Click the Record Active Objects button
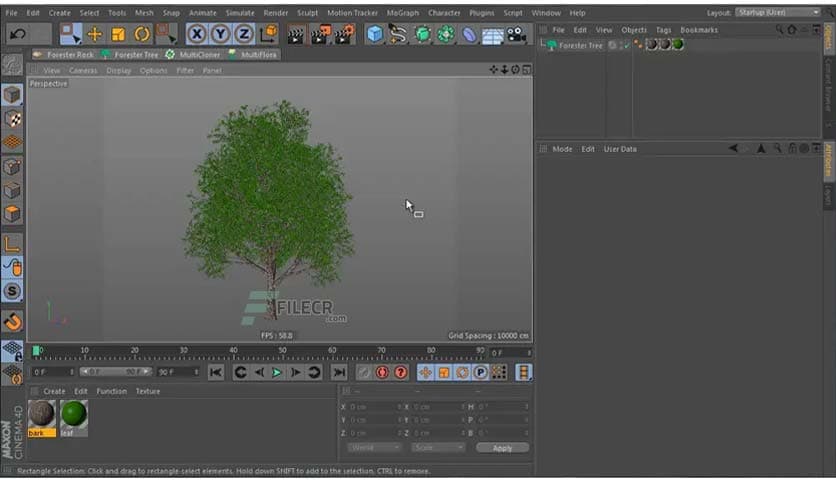The width and height of the screenshot is (836, 484). point(364,373)
